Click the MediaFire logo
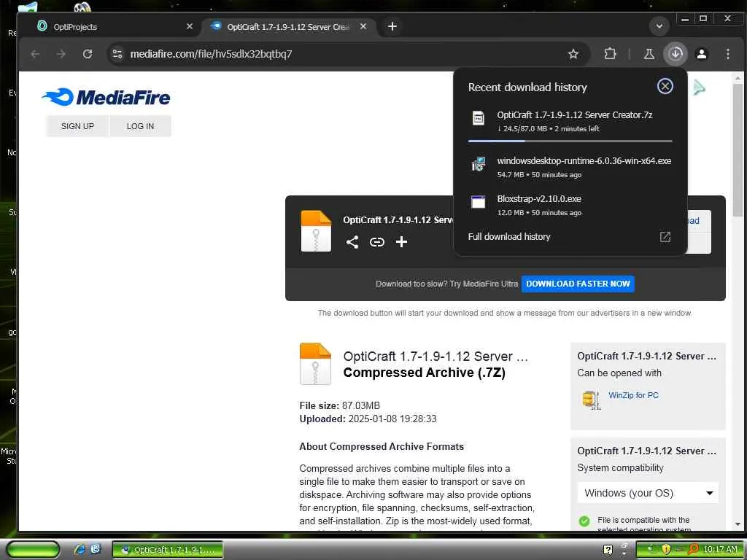Screen dimensions: 747x560 [x=106, y=97]
